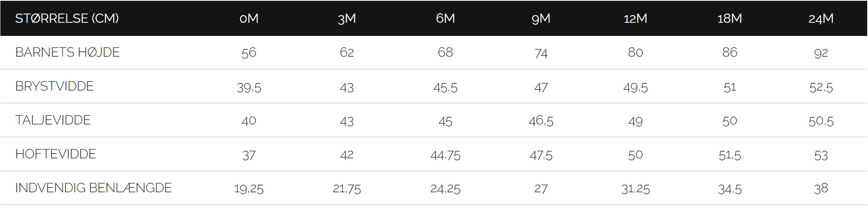Click the 12M inseam value 31,25
Viewport: 868px width, 209px height.
point(635,189)
